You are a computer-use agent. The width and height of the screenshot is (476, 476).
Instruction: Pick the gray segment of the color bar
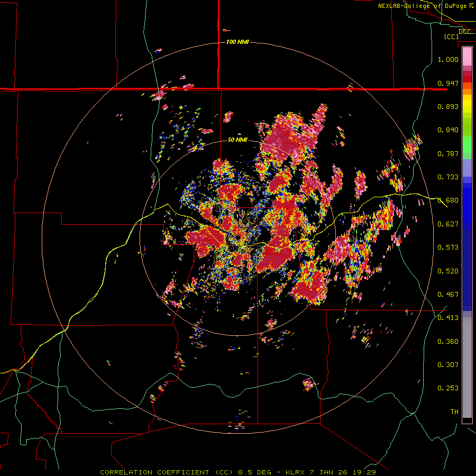tap(467, 368)
